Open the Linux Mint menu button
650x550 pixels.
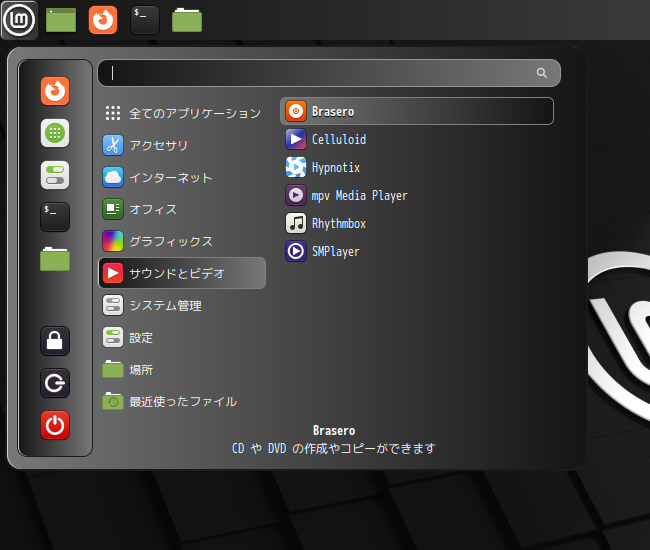click(x=19, y=20)
